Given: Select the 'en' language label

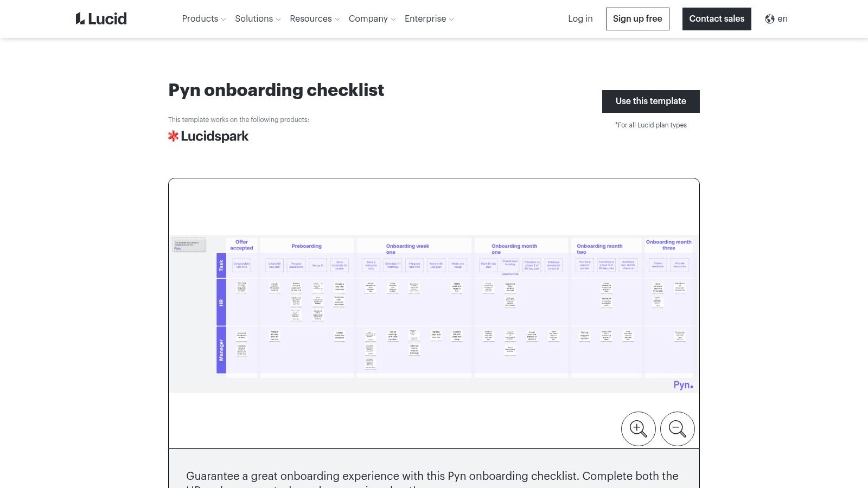Looking at the screenshot, I should pyautogui.click(x=782, y=18).
